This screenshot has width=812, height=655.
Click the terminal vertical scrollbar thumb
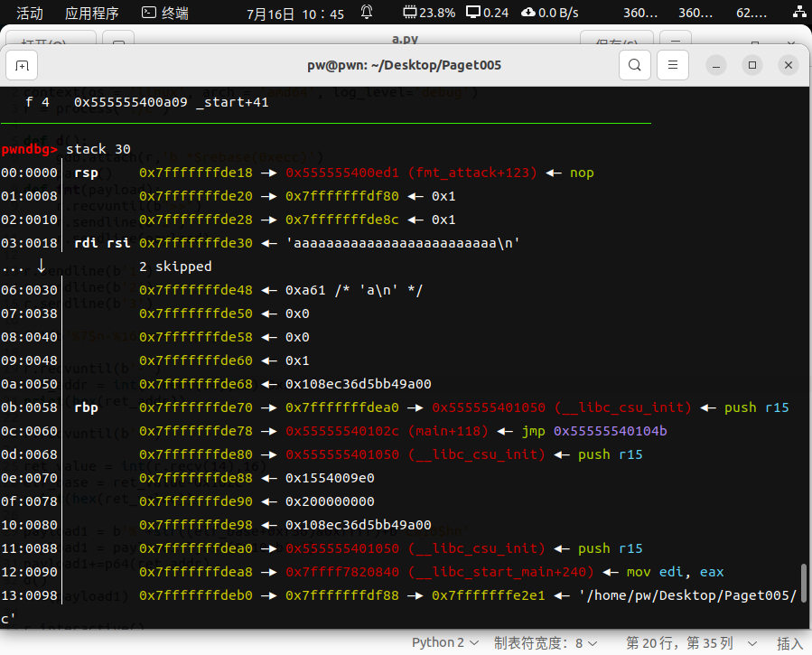[803, 583]
